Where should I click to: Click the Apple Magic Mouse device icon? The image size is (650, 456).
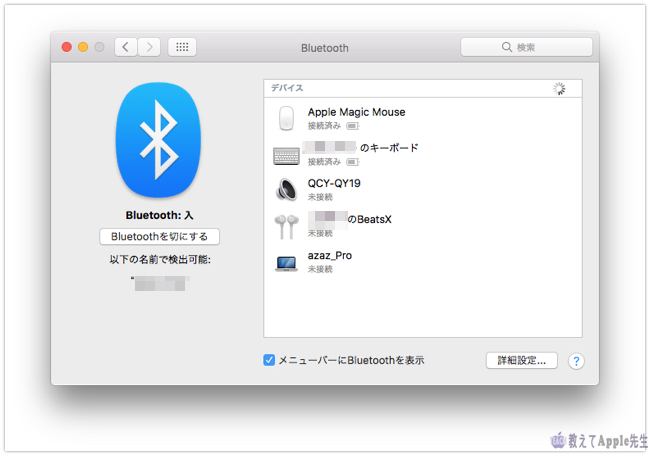[x=286, y=118]
